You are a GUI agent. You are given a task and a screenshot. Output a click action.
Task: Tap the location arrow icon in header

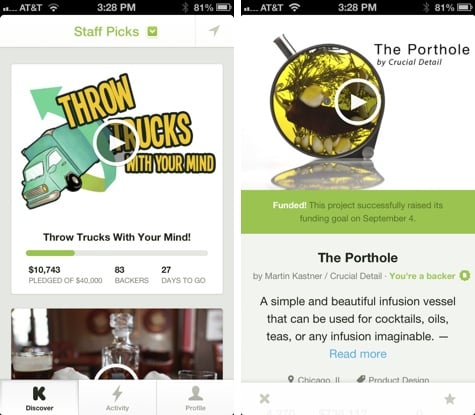click(x=214, y=31)
